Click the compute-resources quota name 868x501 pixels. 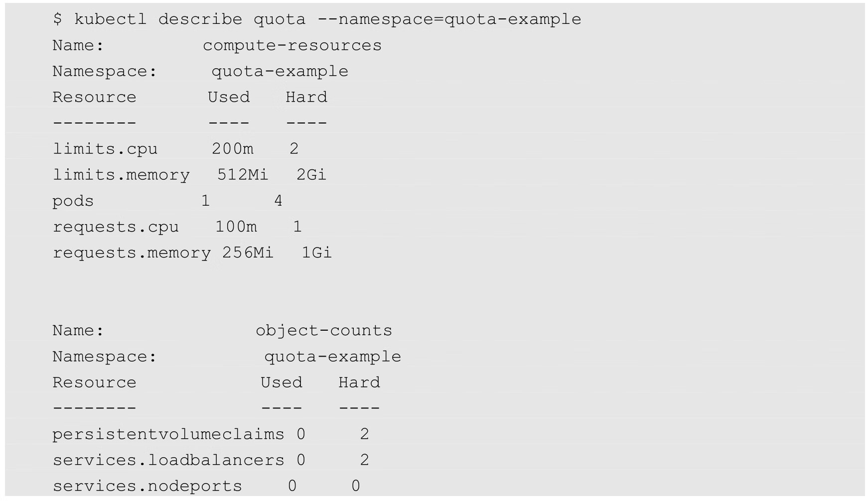pos(292,45)
